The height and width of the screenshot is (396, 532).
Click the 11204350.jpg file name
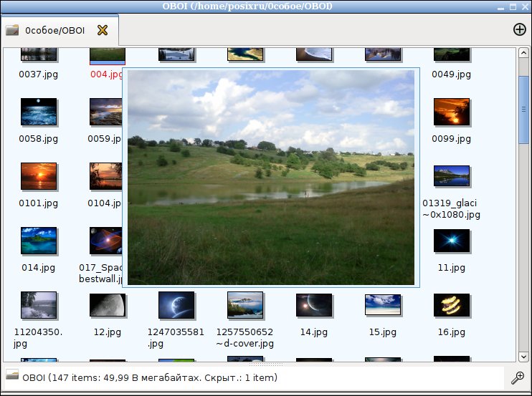tap(38, 338)
